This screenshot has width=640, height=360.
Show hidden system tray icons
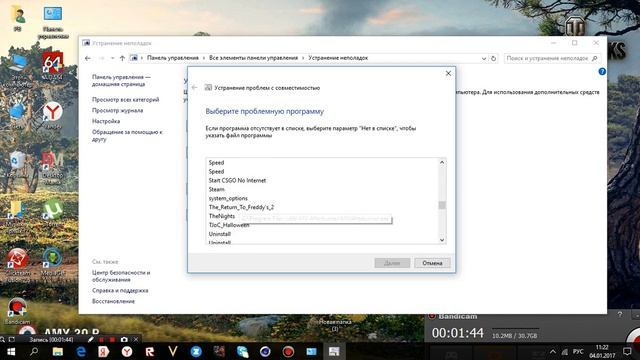(x=553, y=351)
